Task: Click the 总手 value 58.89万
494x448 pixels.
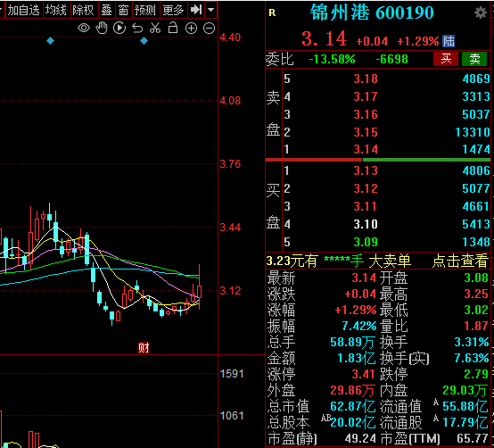Action: coord(353,342)
